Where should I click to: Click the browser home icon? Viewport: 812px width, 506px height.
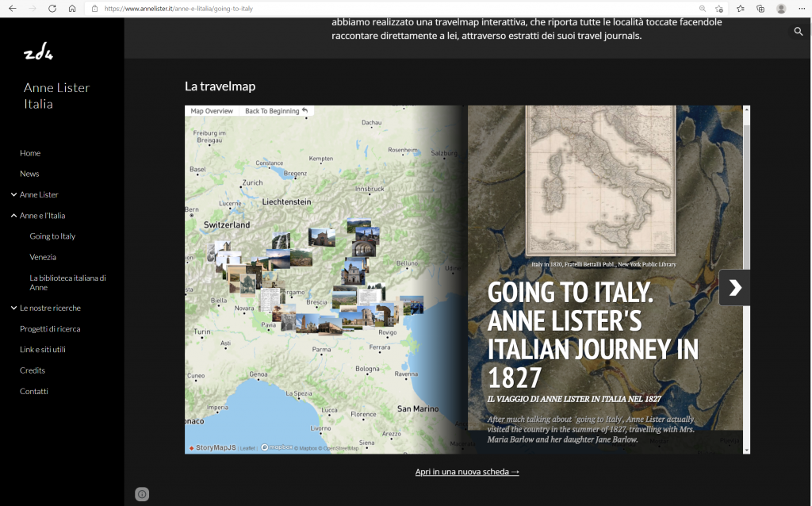[72, 9]
